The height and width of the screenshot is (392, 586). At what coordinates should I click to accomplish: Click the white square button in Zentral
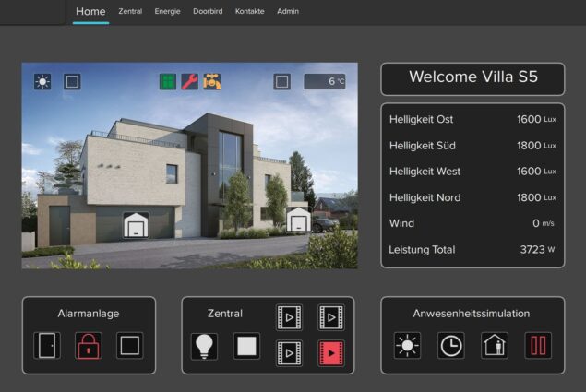tap(246, 347)
